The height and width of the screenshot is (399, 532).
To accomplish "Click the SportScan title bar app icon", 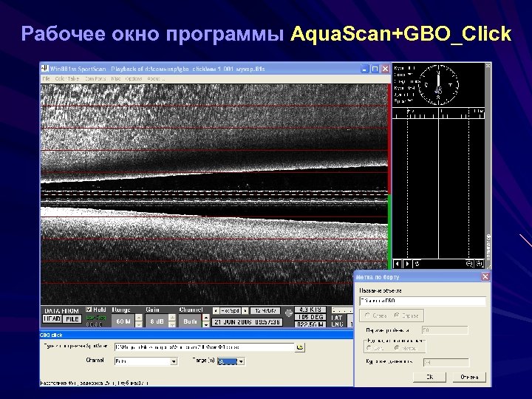I will pos(44,69).
